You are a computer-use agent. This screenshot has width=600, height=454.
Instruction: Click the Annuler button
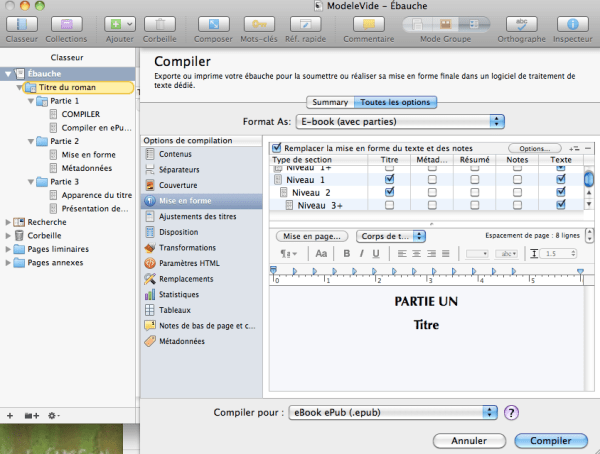[x=468, y=440]
